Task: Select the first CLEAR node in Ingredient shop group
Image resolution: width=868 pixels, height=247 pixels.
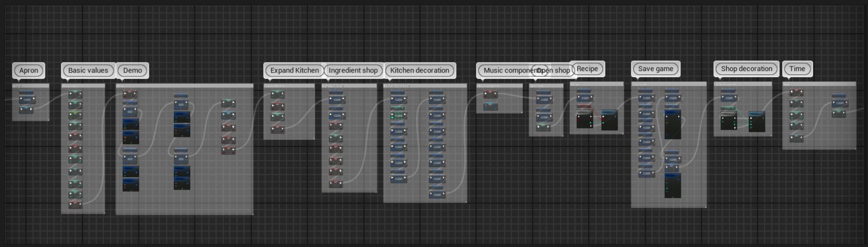Action: [337, 100]
